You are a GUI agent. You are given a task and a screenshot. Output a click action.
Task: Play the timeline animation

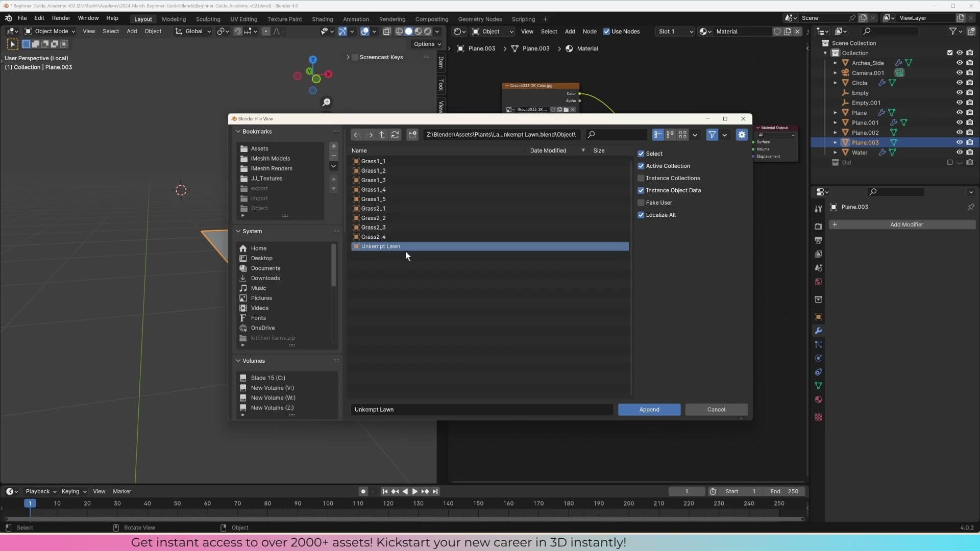click(415, 491)
